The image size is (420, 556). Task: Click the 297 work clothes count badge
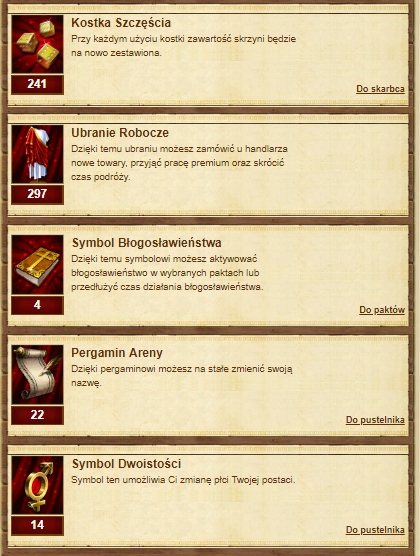(x=37, y=194)
